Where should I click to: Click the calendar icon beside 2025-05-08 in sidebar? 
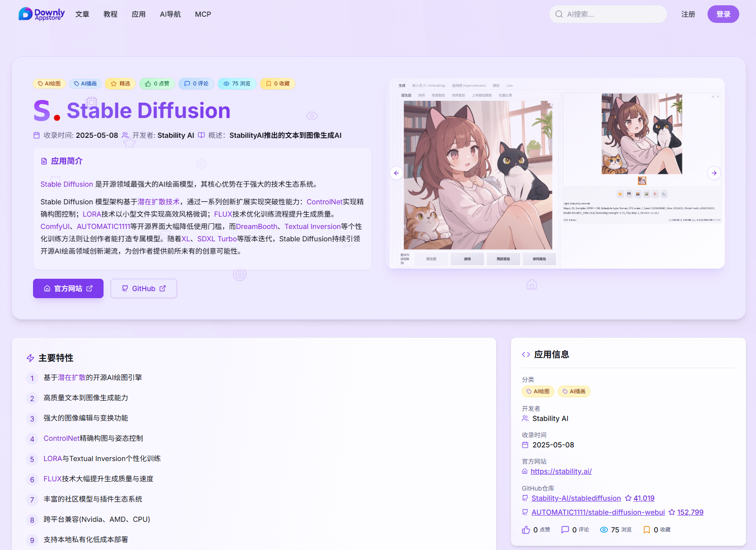click(525, 445)
